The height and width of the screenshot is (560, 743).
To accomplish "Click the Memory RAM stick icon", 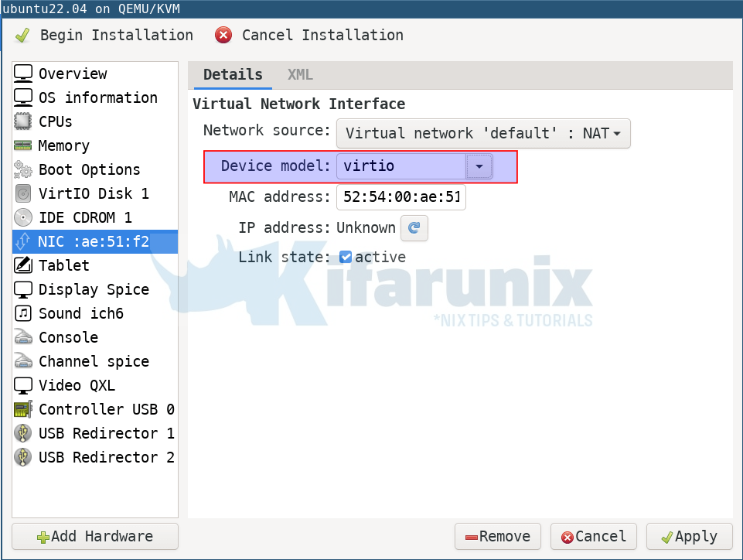I will click(x=22, y=145).
